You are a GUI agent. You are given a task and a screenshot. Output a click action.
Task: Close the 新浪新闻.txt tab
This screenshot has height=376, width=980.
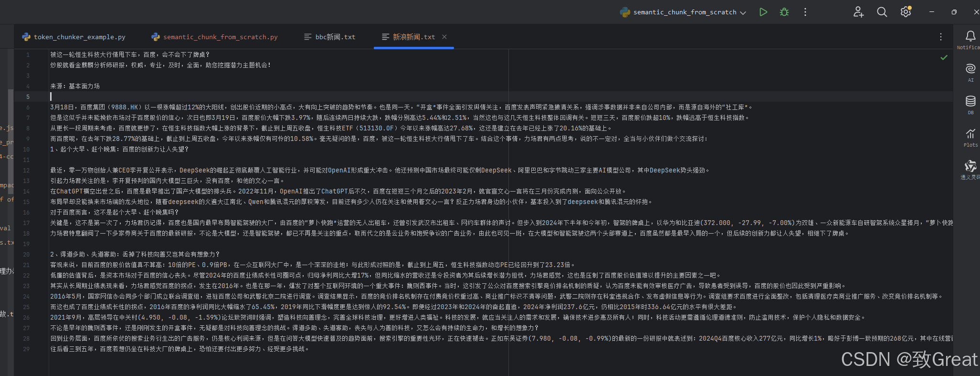[444, 37]
